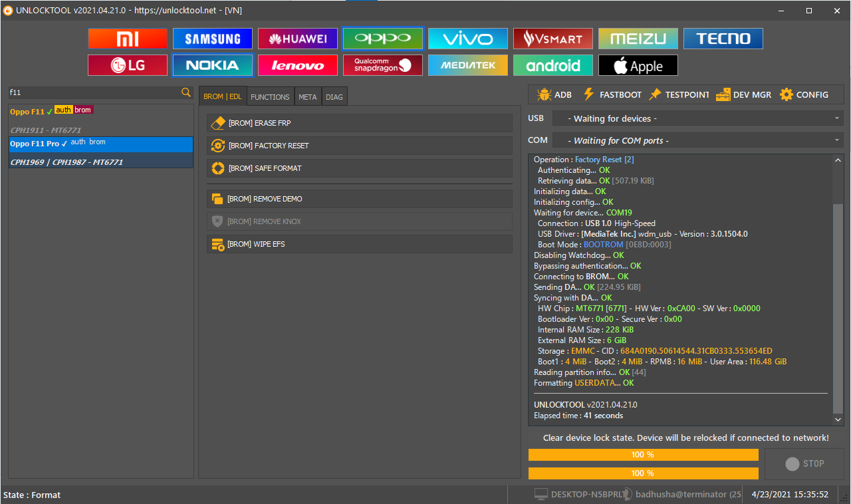Select the Vsmart brand tile
The width and height of the screenshot is (851, 504).
point(553,39)
